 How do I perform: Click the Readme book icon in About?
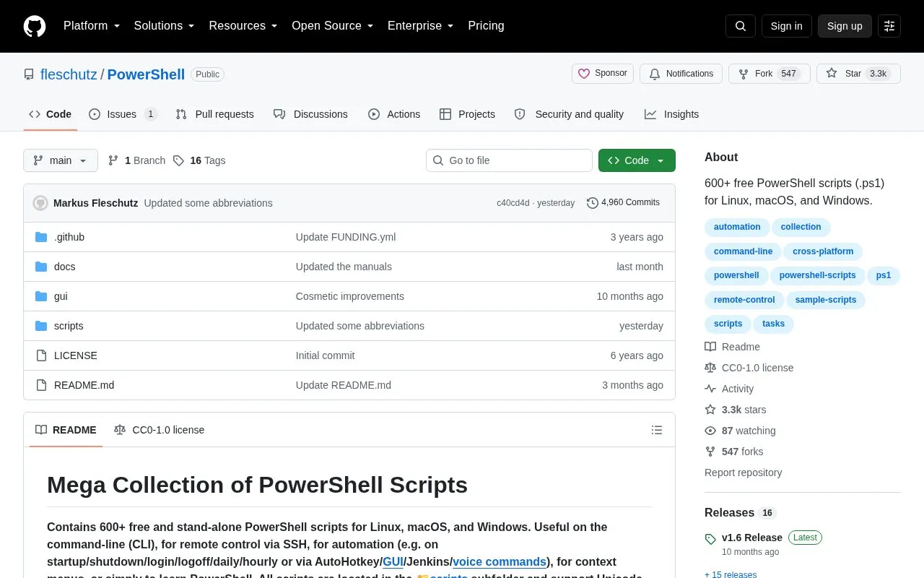(x=710, y=347)
